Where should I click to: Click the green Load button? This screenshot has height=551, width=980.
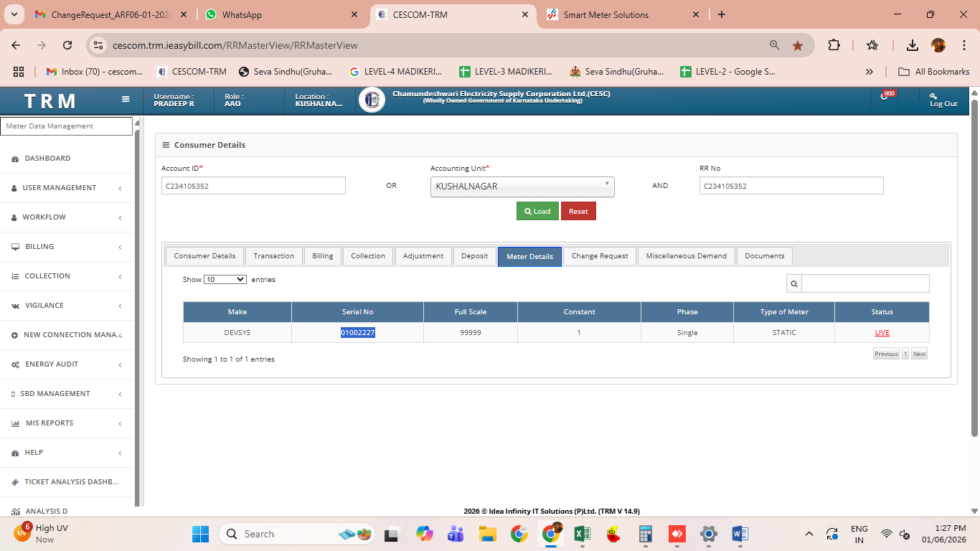click(x=537, y=211)
